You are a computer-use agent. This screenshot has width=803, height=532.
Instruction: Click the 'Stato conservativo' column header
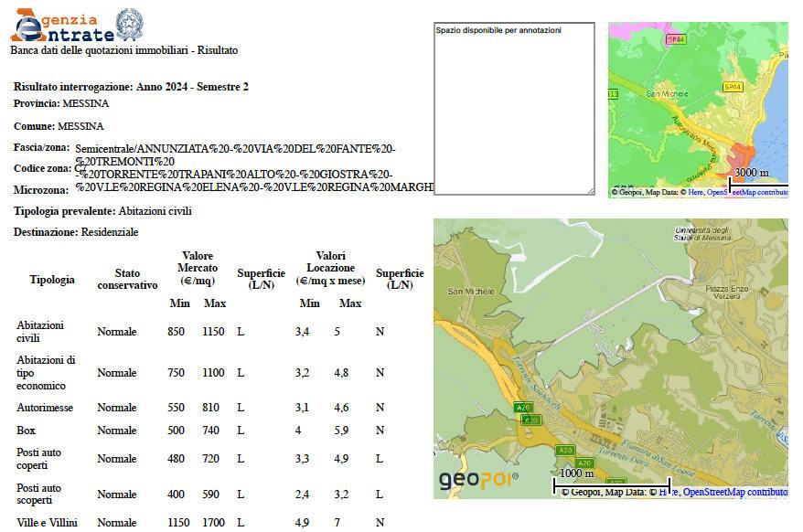click(127, 279)
